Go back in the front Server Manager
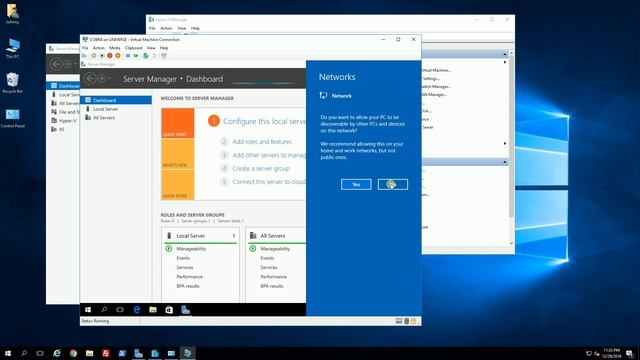640x360 pixels. click(x=90, y=78)
